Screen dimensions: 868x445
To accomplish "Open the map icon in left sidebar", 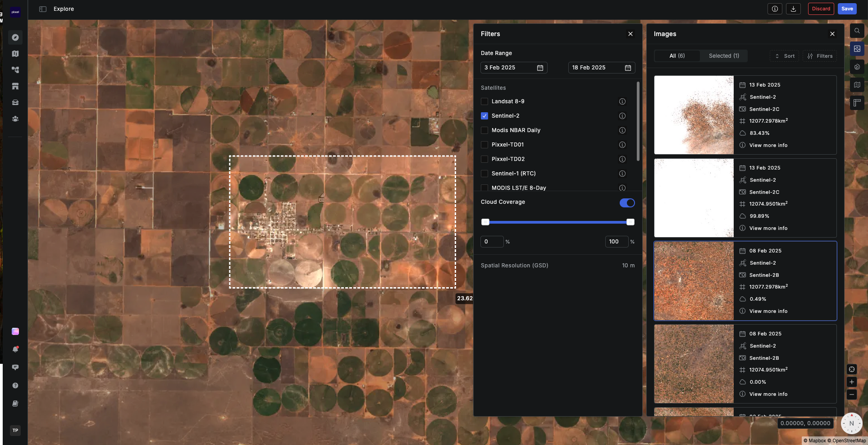I will point(15,54).
